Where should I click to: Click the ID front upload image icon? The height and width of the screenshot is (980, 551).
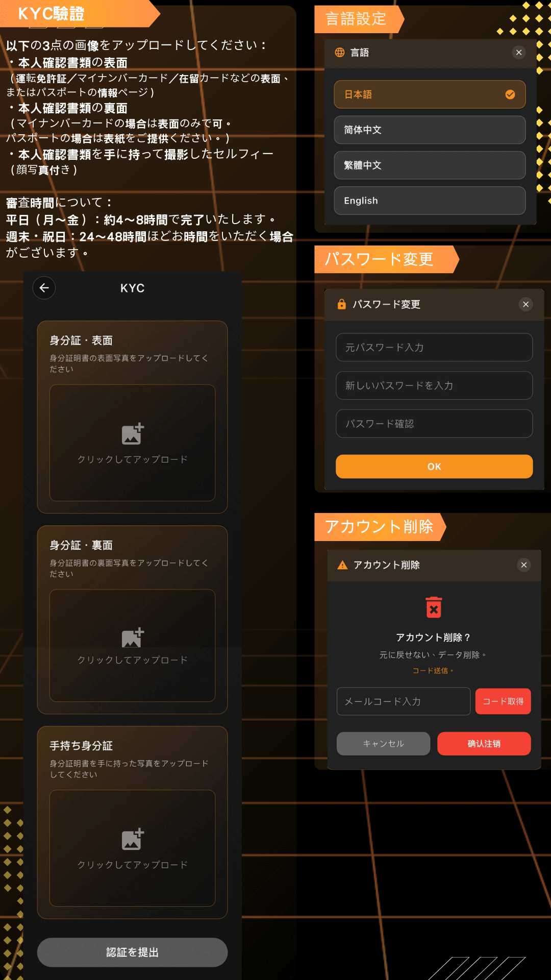[133, 434]
